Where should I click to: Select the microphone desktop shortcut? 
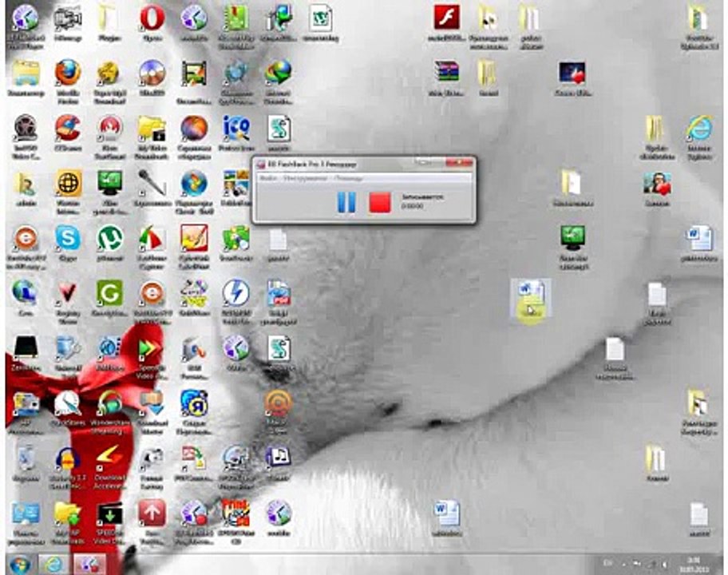point(152,183)
